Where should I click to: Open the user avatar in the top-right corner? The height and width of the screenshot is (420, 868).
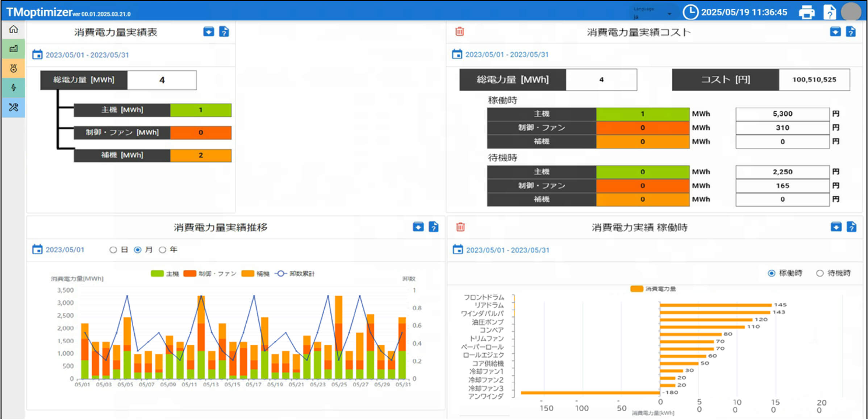pos(851,12)
